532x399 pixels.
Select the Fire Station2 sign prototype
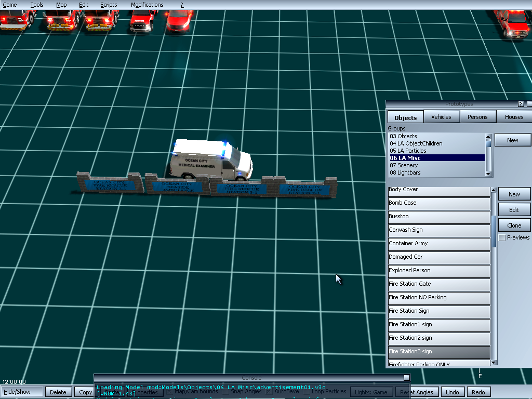pyautogui.click(x=439, y=339)
